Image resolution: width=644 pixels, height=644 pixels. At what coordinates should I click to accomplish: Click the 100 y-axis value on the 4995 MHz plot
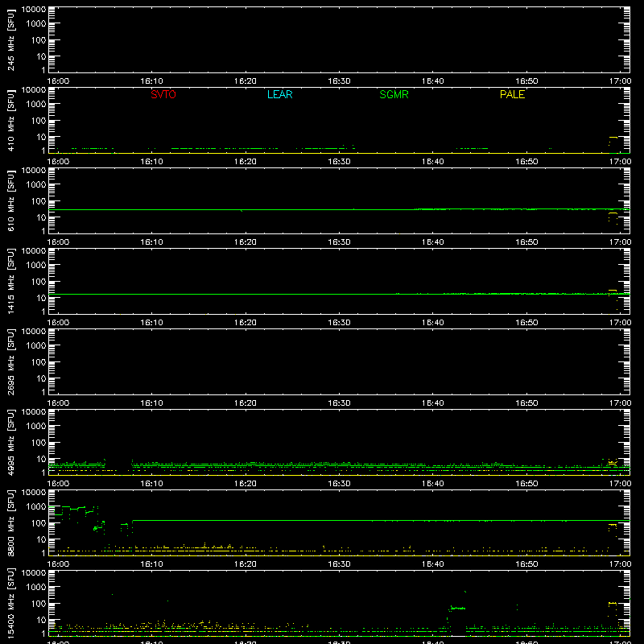(x=39, y=443)
